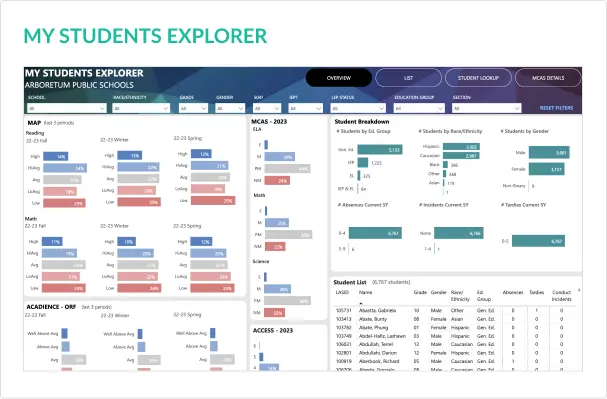
Task: Open the Section filter dropdown
Action: (487, 108)
